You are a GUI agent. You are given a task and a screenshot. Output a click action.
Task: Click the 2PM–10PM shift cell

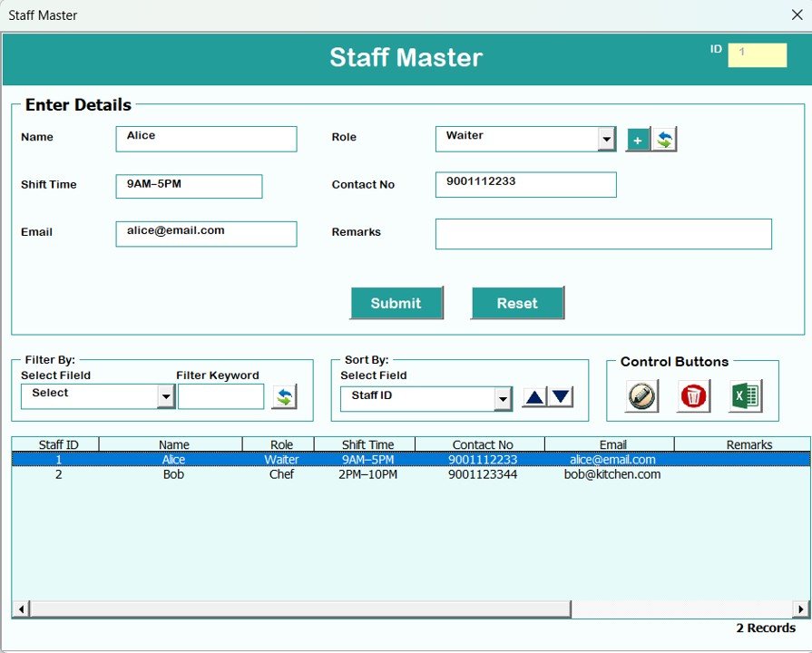tap(367, 474)
